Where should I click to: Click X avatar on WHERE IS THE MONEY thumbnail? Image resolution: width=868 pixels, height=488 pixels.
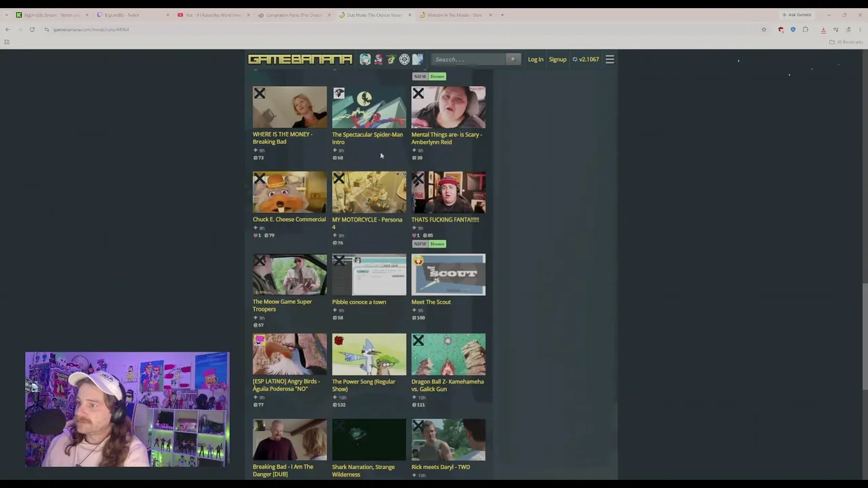260,94
